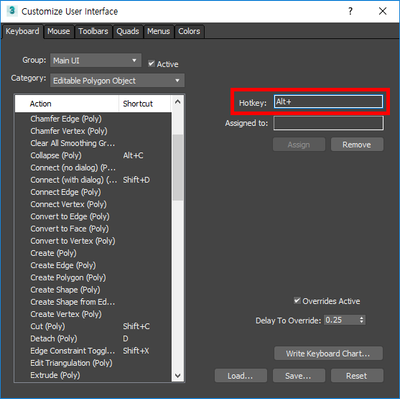
Task: Switch to the Quads tab
Action: tap(128, 31)
